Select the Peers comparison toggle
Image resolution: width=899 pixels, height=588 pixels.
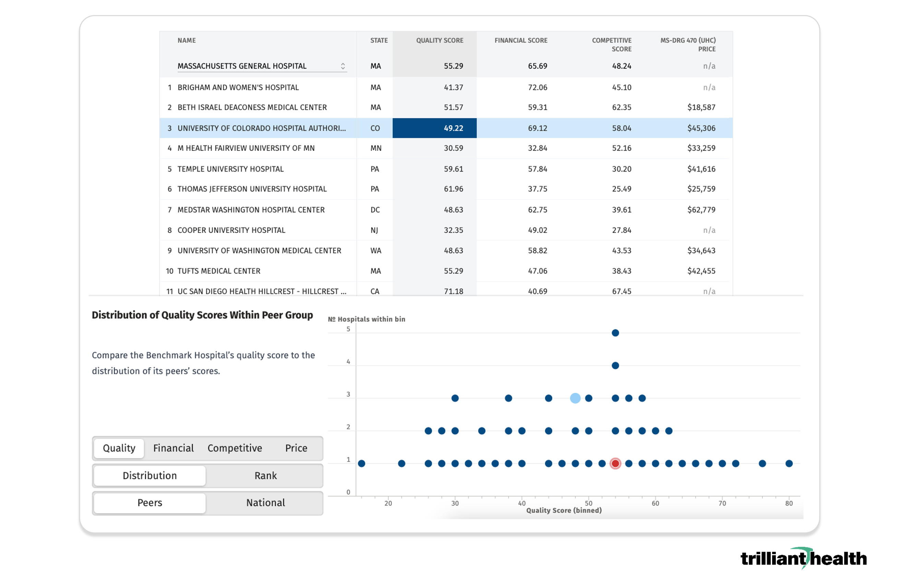point(150,503)
